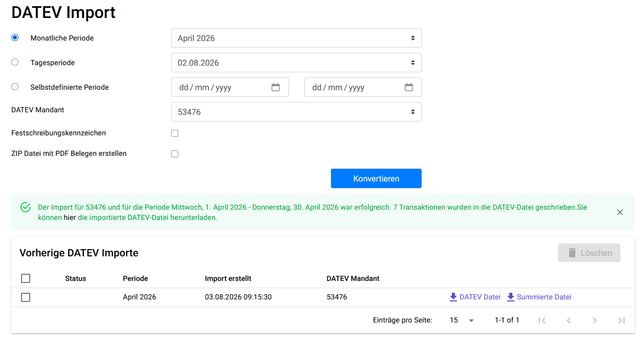
Task: Dismiss the green success notification
Action: click(x=620, y=212)
